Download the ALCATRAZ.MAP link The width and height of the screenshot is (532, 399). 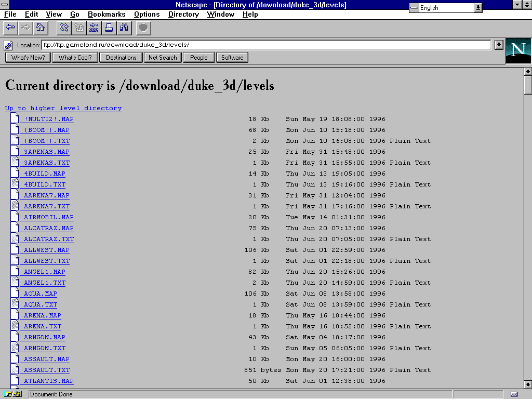click(x=48, y=229)
